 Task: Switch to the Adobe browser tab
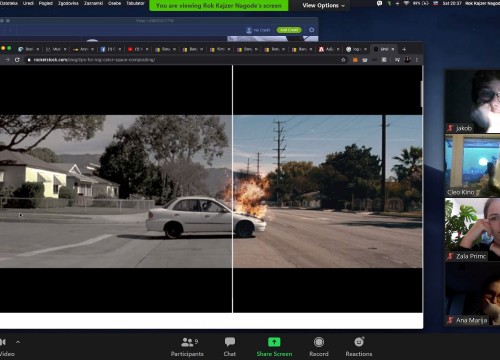tap(328, 49)
